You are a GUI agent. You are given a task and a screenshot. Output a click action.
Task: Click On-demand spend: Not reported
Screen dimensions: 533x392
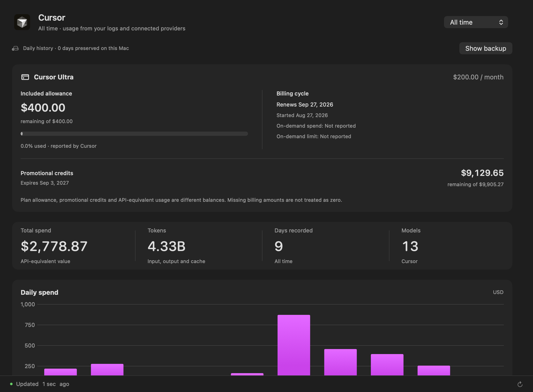point(316,126)
